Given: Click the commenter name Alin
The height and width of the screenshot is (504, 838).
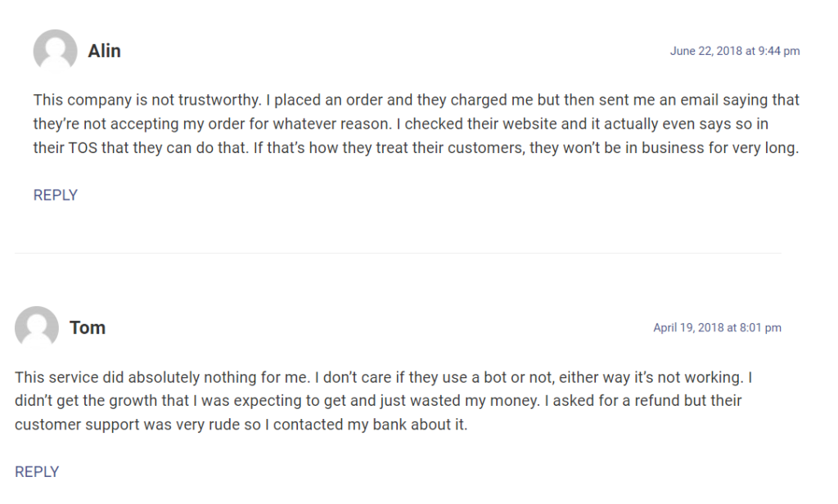Looking at the screenshot, I should coord(104,51).
